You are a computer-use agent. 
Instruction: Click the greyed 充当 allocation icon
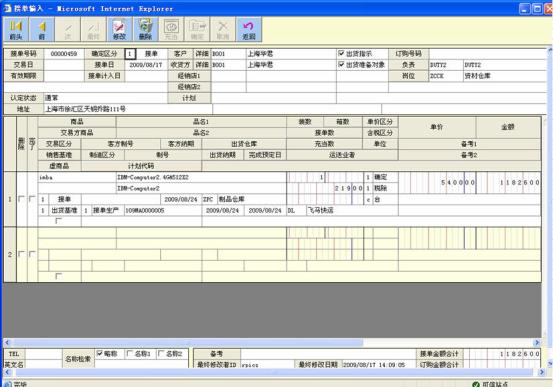coord(171,29)
